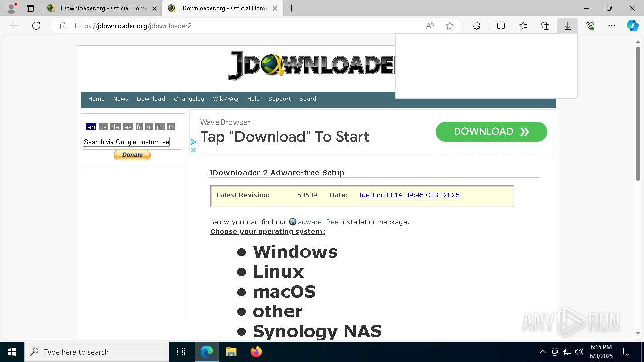Select the es language flag
The height and width of the screenshot is (362, 644).
pyautogui.click(x=128, y=127)
